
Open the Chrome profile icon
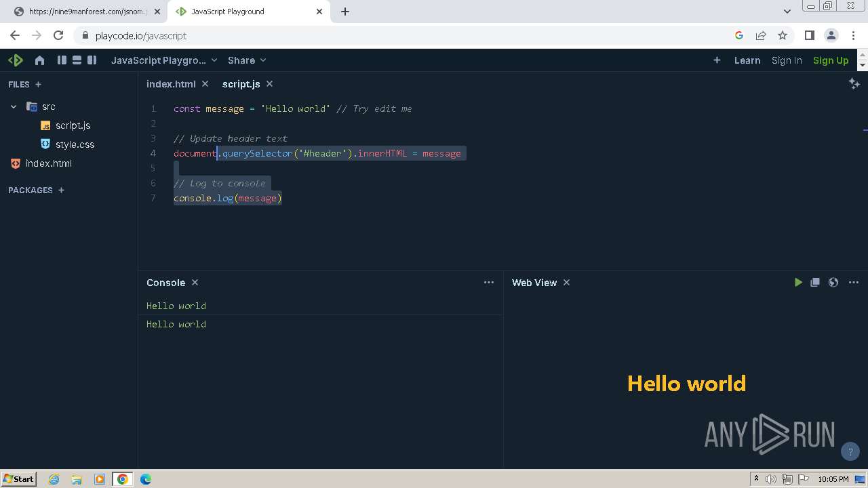(831, 35)
